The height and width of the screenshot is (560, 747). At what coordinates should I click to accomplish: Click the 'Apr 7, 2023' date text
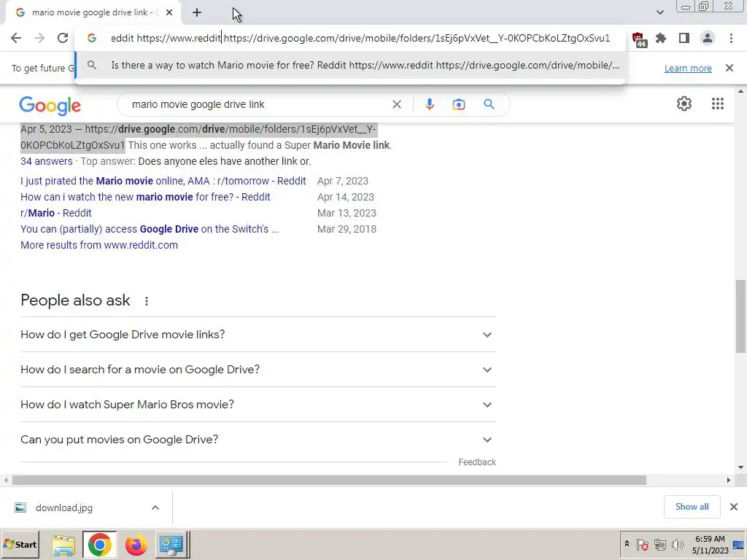343,181
